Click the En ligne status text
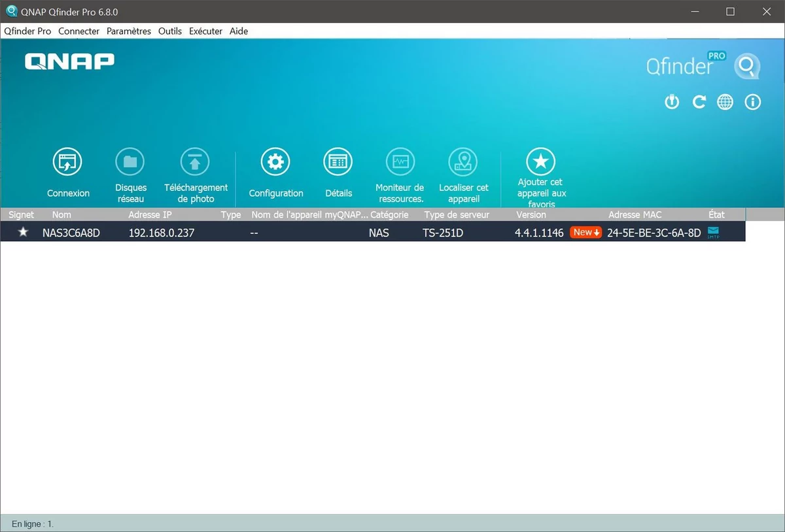Screen dimensions: 785x532 pyautogui.click(x=33, y=524)
